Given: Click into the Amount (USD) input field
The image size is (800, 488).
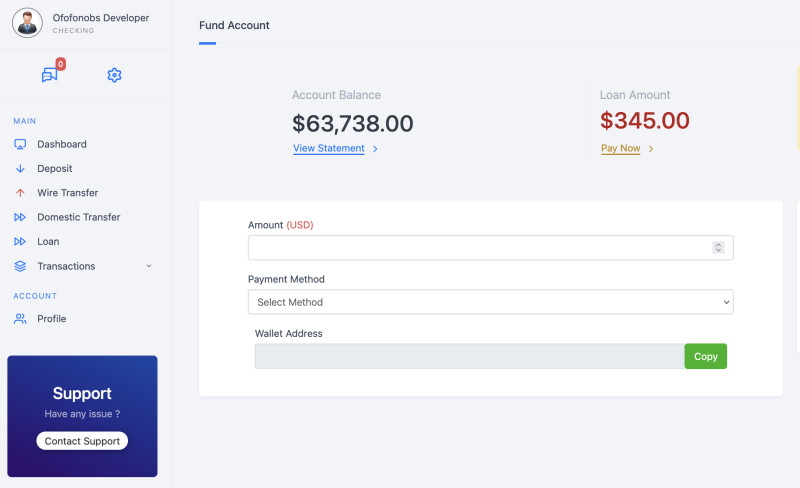Looking at the screenshot, I should [x=478, y=248].
